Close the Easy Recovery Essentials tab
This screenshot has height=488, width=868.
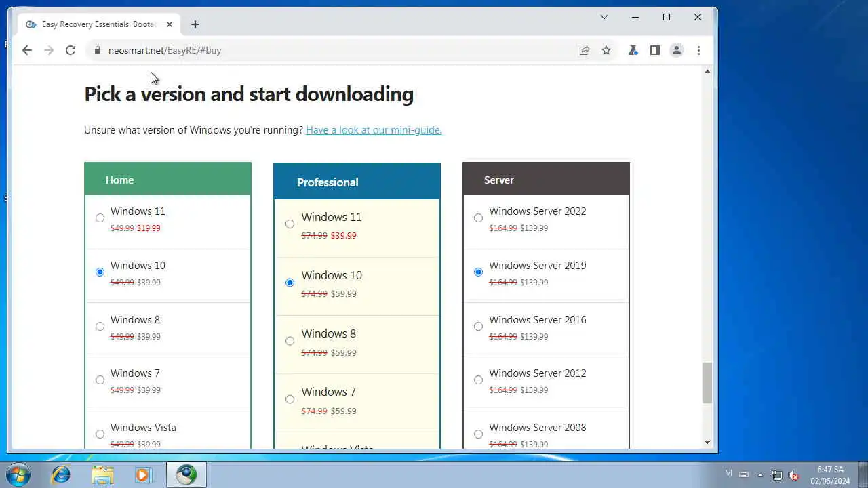click(x=170, y=24)
